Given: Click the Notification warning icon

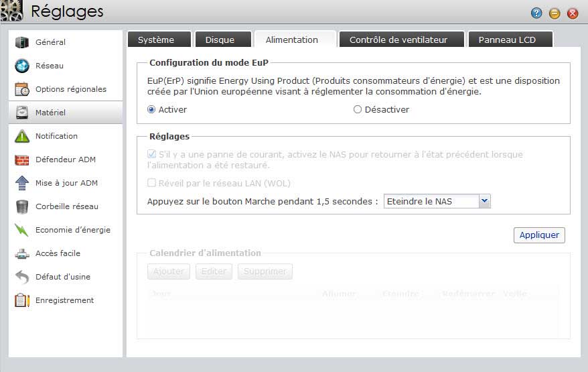Looking at the screenshot, I should pyautogui.click(x=22, y=136).
